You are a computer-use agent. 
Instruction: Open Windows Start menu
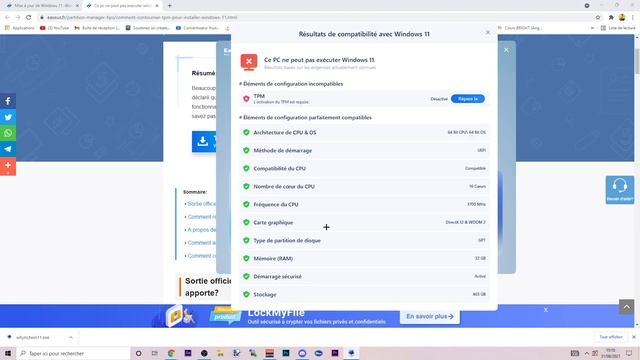tap(8, 353)
